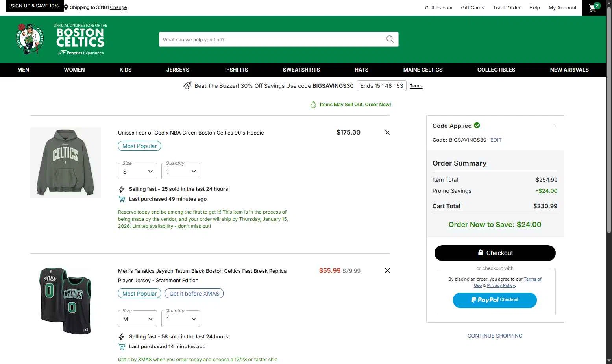Viewport: 612px width, 364px height.
Task: Click 'Order Now to Save: $24.00' text
Action: pos(495,225)
